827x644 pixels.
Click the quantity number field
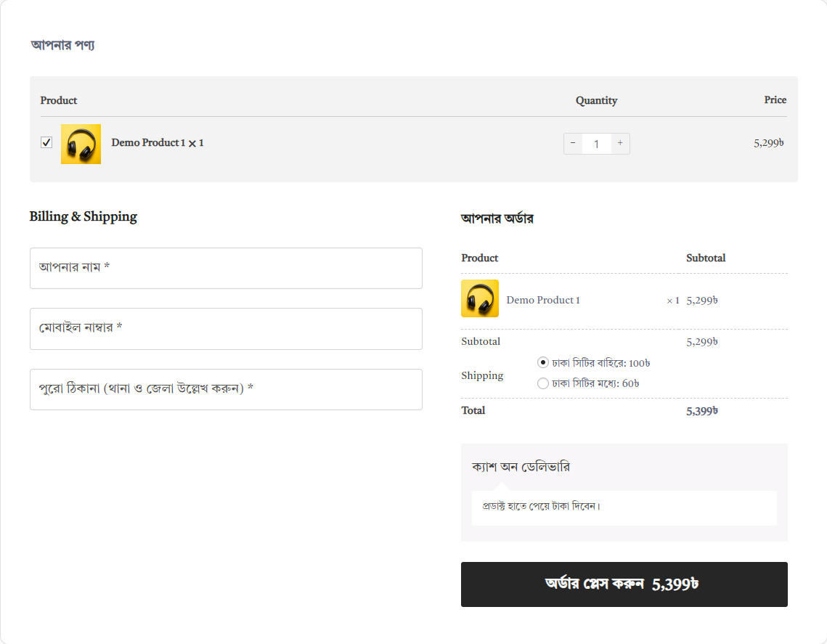(x=596, y=144)
